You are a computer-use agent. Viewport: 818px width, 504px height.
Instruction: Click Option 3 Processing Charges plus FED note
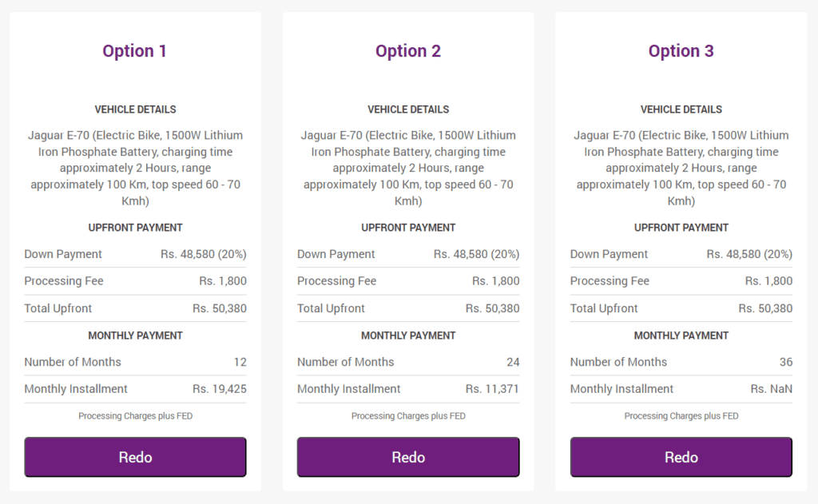tap(681, 416)
